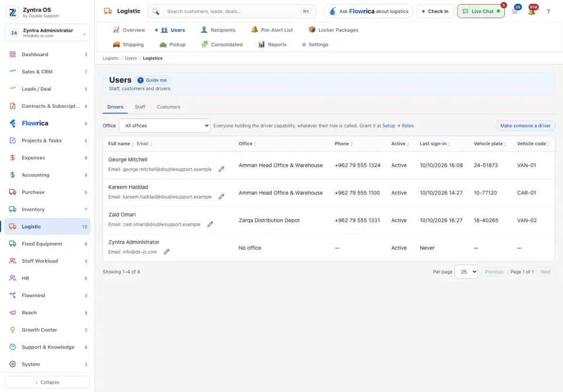This screenshot has width=563, height=392.
Task: Click the edit pencil beside Zyntra Administrator's email
Action: pyautogui.click(x=167, y=252)
